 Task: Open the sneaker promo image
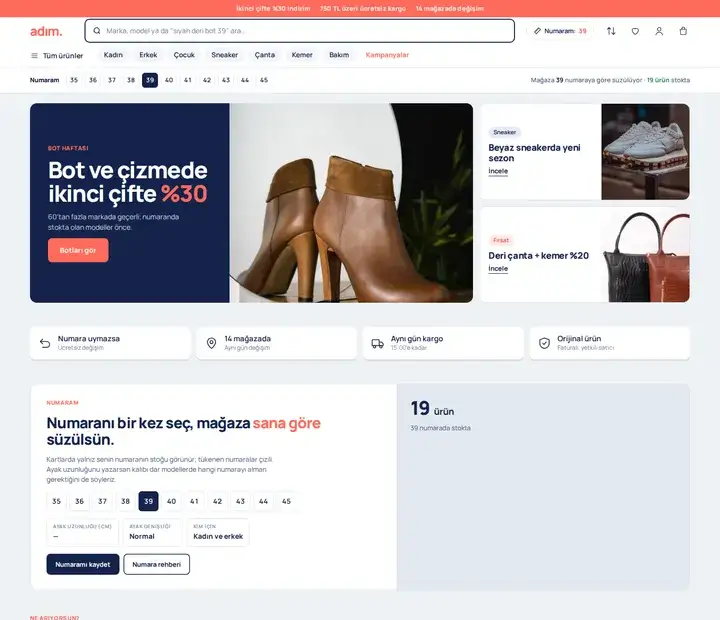pos(645,152)
